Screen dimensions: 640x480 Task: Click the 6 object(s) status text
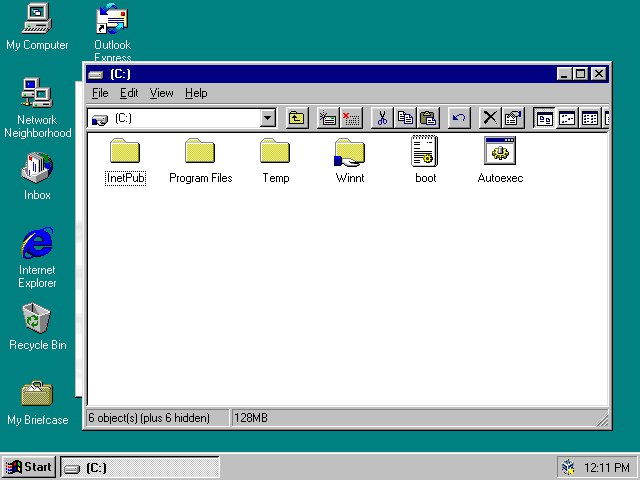pyautogui.click(x=149, y=418)
